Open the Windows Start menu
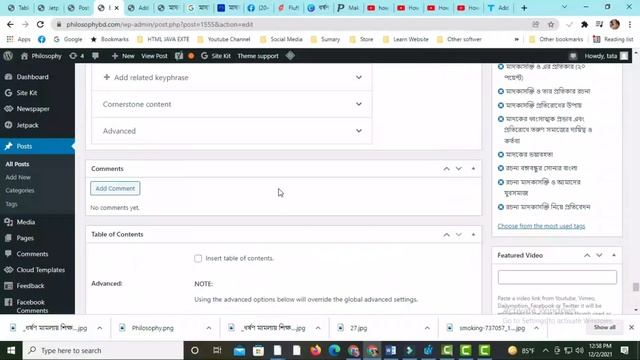This screenshot has height=360, width=640. [x=11, y=350]
